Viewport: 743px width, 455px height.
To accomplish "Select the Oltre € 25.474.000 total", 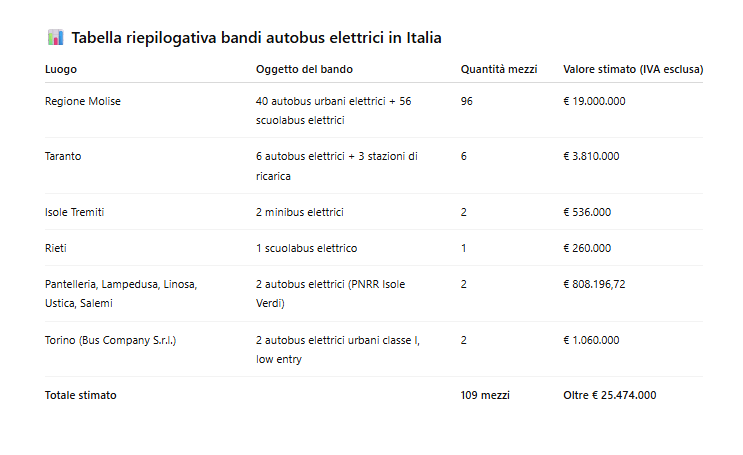I will click(x=610, y=395).
